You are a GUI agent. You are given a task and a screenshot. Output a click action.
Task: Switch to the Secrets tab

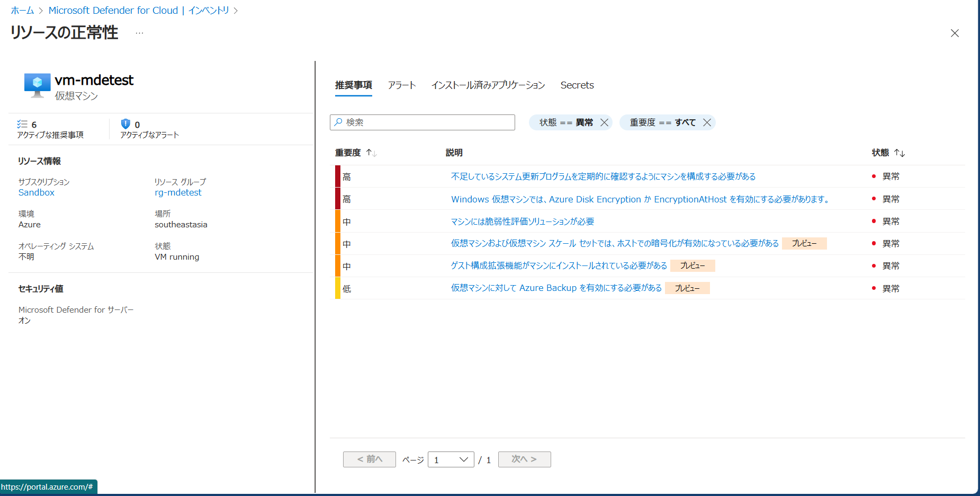coord(577,85)
